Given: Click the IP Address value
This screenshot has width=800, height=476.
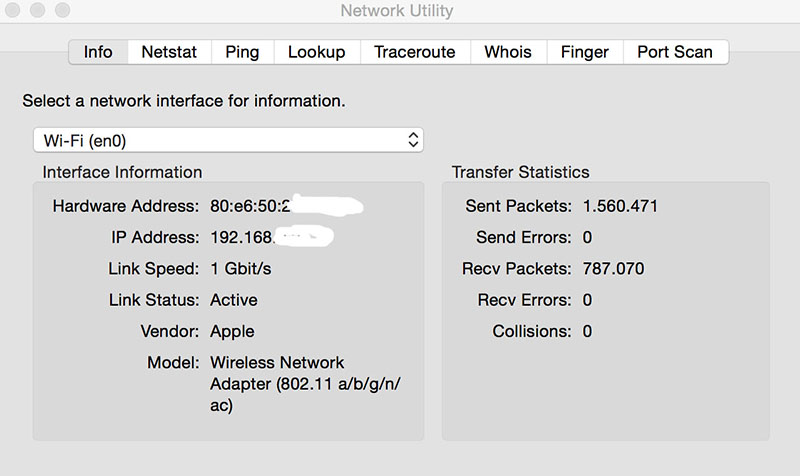Looking at the screenshot, I should [x=244, y=238].
